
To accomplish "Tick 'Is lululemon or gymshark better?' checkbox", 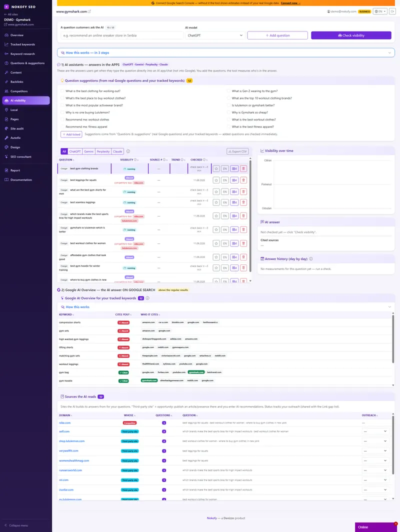I will click(228, 105).
